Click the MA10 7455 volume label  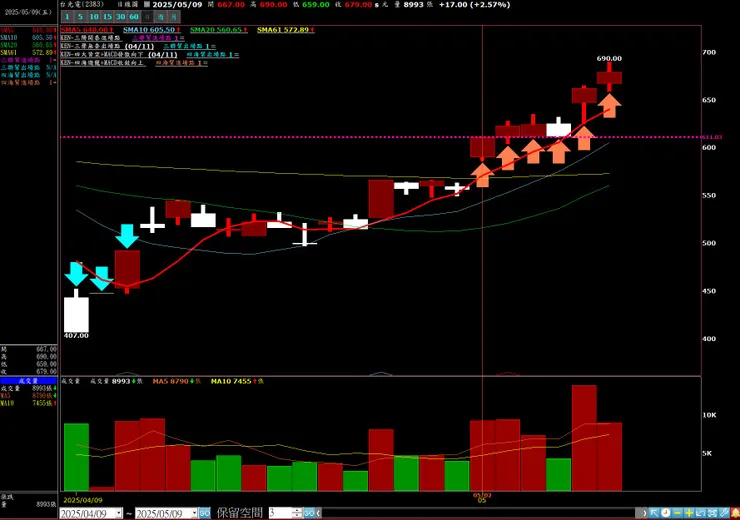point(237,381)
